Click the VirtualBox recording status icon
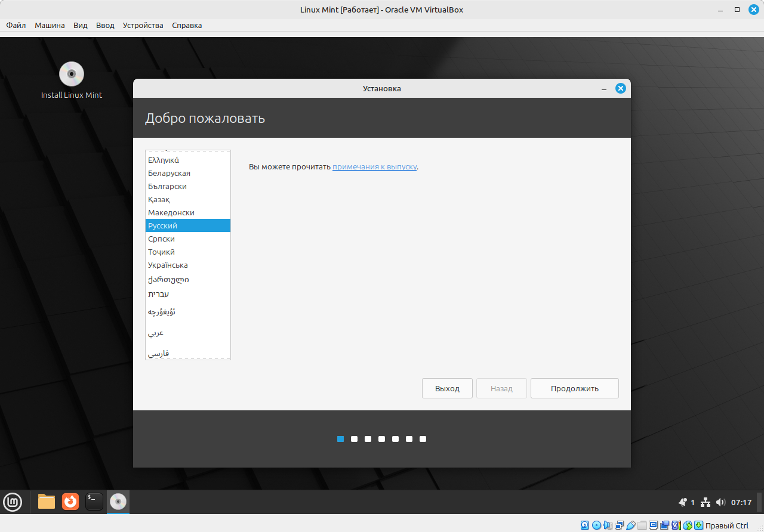764x532 pixels. (x=664, y=525)
